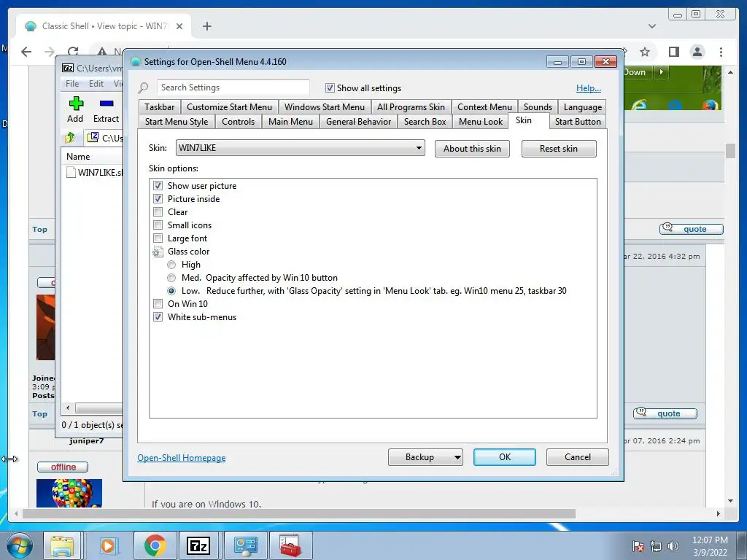Click the 7-Zip taskbar icon
This screenshot has width=747, height=560.
point(198,545)
